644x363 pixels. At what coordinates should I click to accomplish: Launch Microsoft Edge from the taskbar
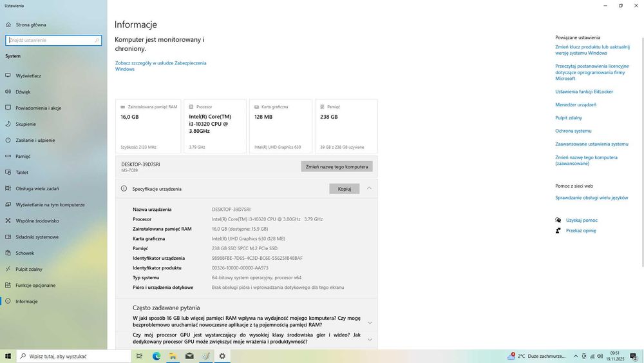[156, 356]
